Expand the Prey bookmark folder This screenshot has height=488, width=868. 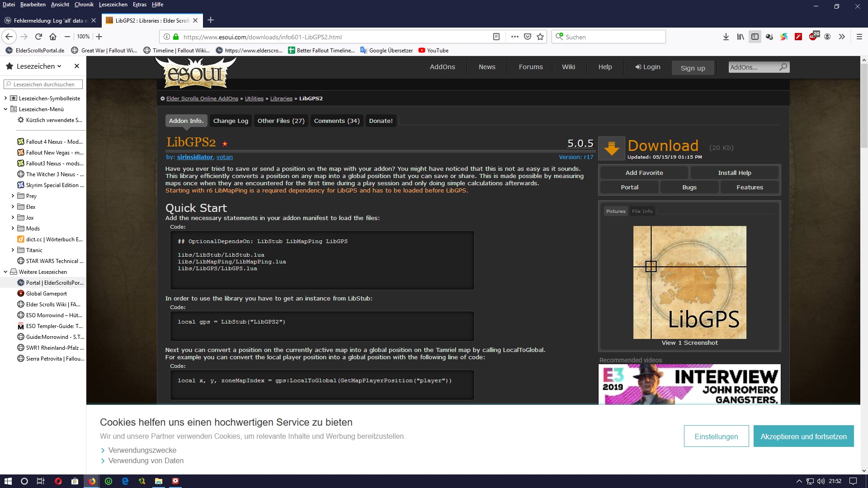point(13,196)
